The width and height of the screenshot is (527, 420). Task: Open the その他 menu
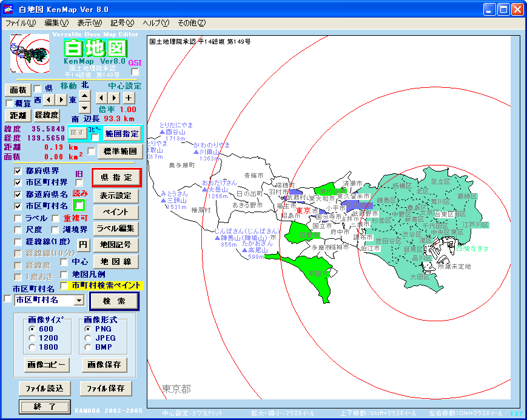pos(191,23)
